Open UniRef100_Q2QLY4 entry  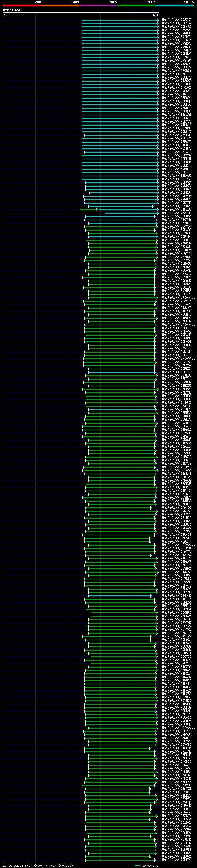pos(176,67)
